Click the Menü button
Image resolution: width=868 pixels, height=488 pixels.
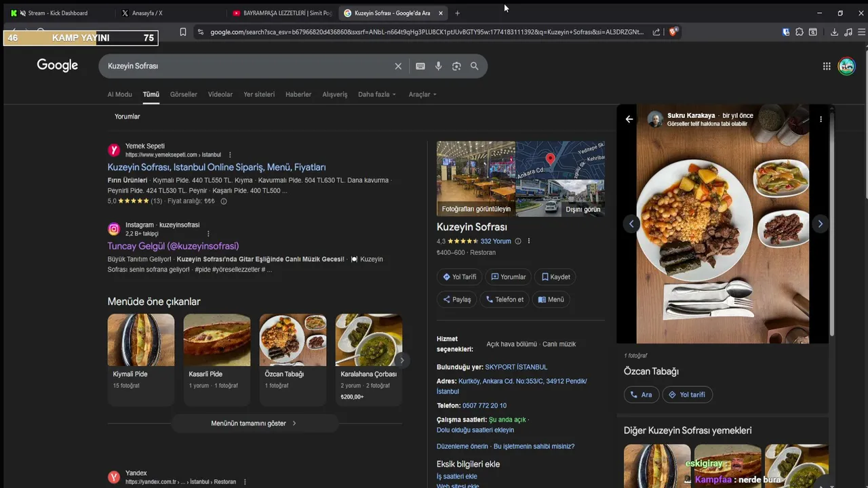pos(551,300)
